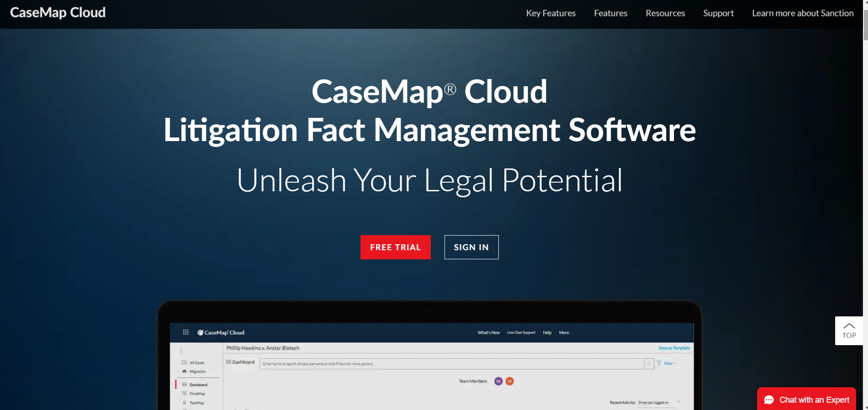
Task: Expand the Filter dropdown in preview
Action: pyautogui.click(x=667, y=363)
